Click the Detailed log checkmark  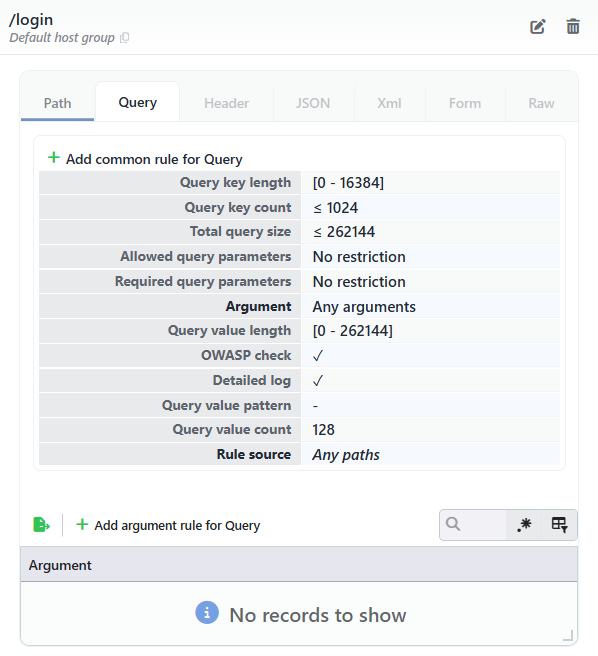[318, 381]
